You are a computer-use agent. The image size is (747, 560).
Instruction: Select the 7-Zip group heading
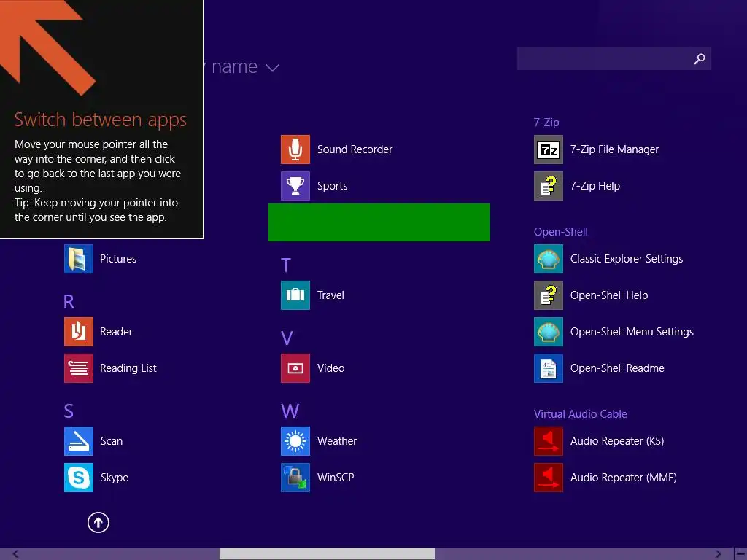(546, 122)
